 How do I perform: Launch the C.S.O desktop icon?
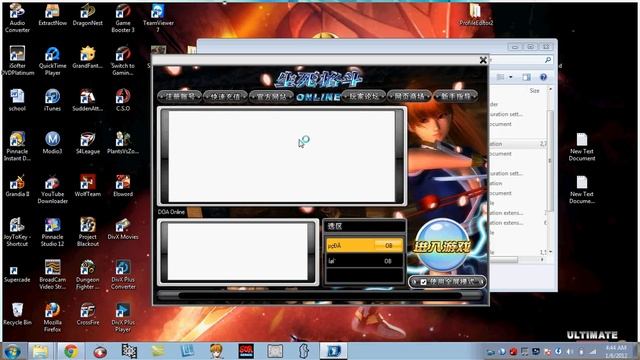pyautogui.click(x=123, y=100)
